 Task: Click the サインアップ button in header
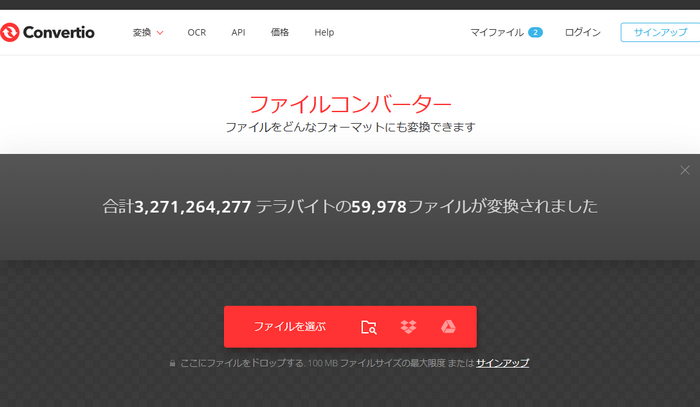click(x=660, y=33)
